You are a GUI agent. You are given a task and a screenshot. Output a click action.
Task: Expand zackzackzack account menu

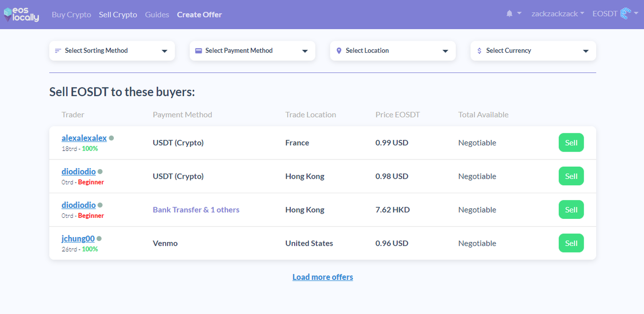[557, 14]
